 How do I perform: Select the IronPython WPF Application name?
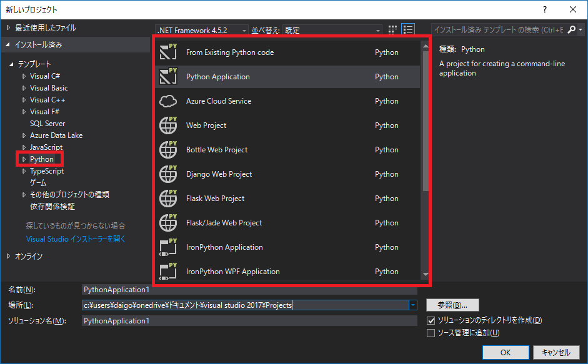coord(233,272)
